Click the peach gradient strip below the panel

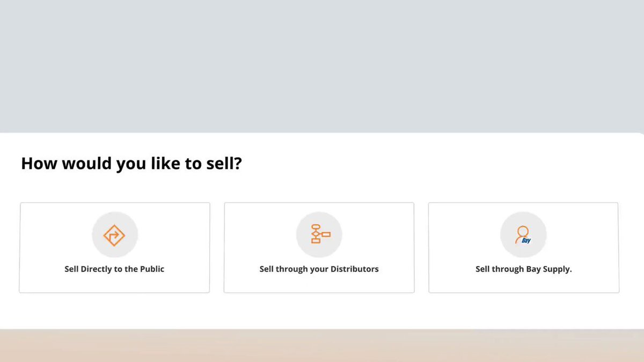(x=322, y=346)
